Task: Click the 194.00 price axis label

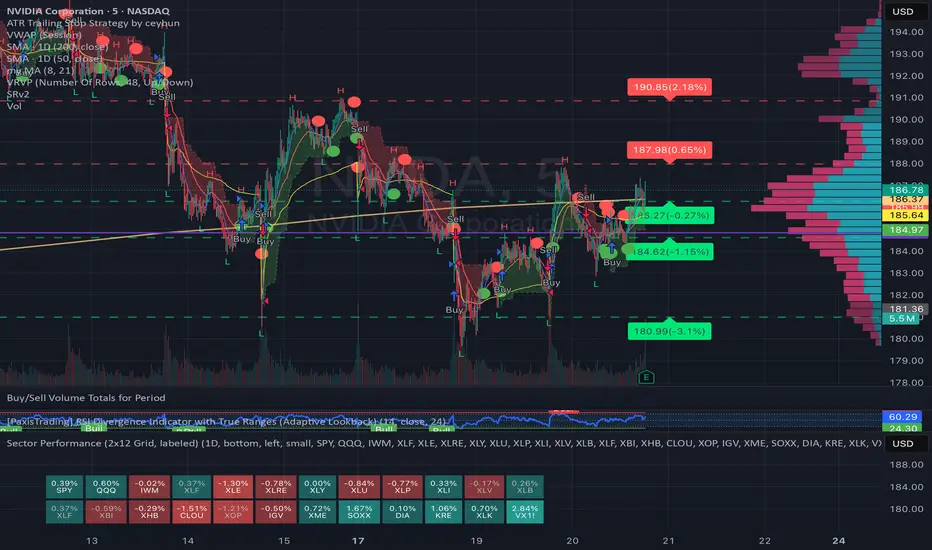Action: click(906, 32)
